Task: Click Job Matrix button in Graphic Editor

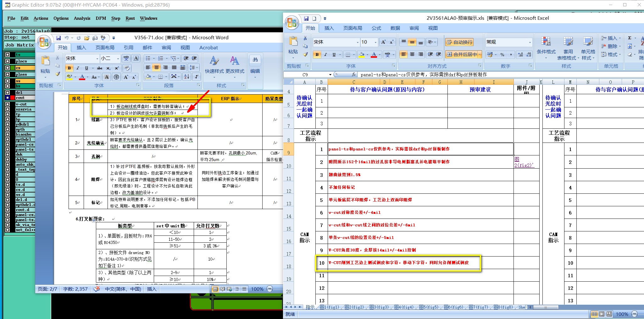Action: click(19, 45)
